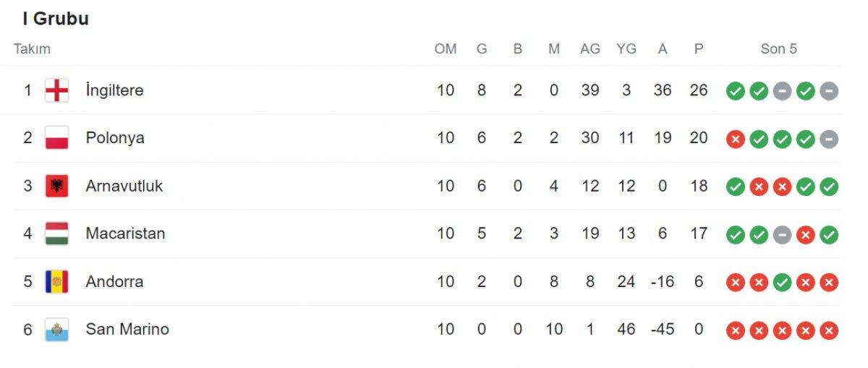The width and height of the screenshot is (868, 368).
Task: Click the 'P' points column header
Action: tap(698, 49)
